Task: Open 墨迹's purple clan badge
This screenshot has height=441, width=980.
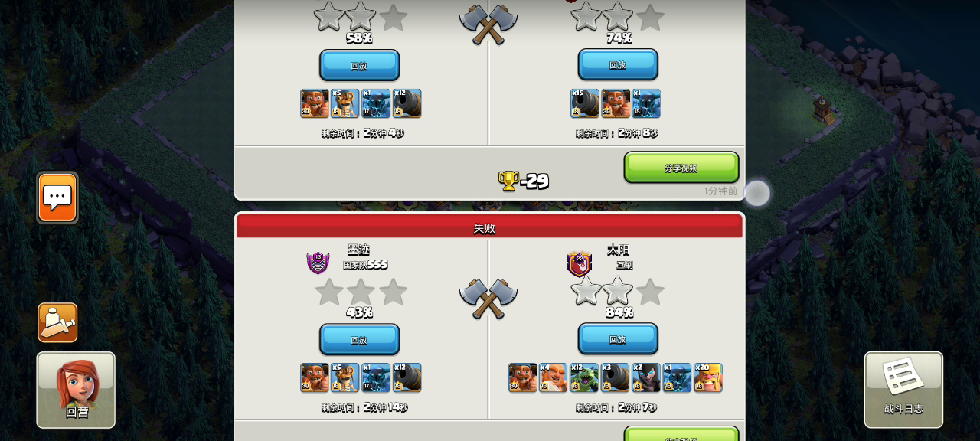Action: 318,263
